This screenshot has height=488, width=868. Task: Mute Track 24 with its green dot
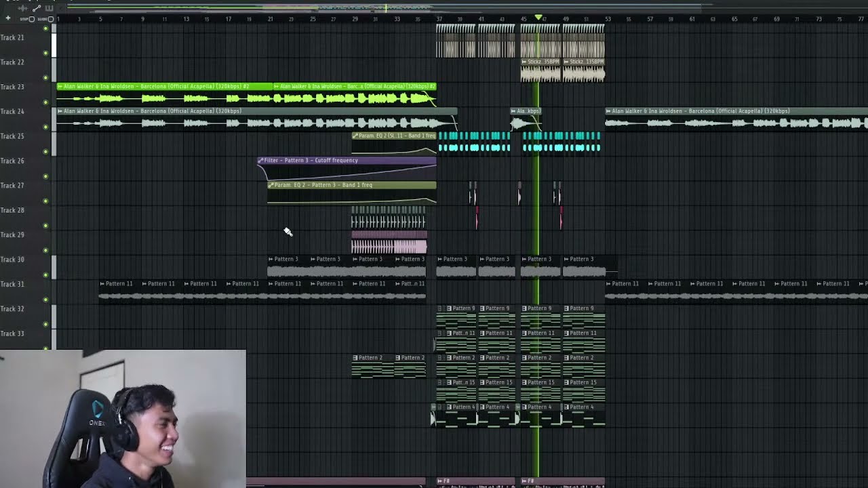click(x=46, y=127)
